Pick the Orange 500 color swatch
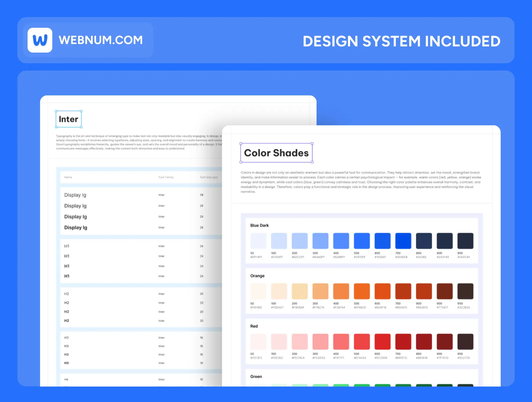Screen dimensions: 532x402 [x=362, y=291]
